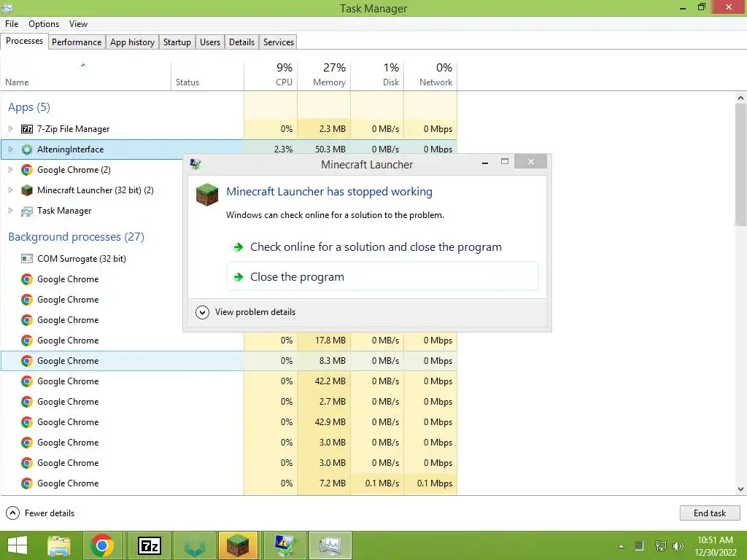Click the taskbar clock showing 10:51 AM
The image size is (747, 560).
(715, 546)
